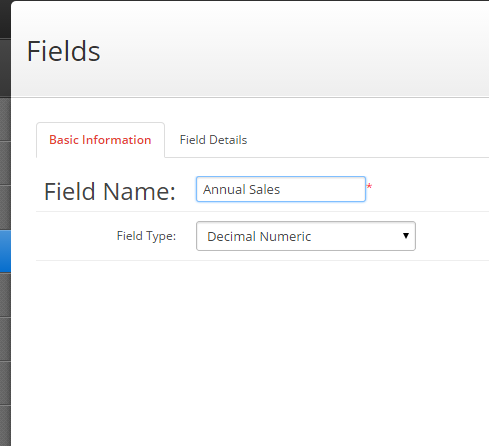Image resolution: width=489 pixels, height=446 pixels.
Task: Click sidebar row just above blue highlighted item
Action: (5, 208)
